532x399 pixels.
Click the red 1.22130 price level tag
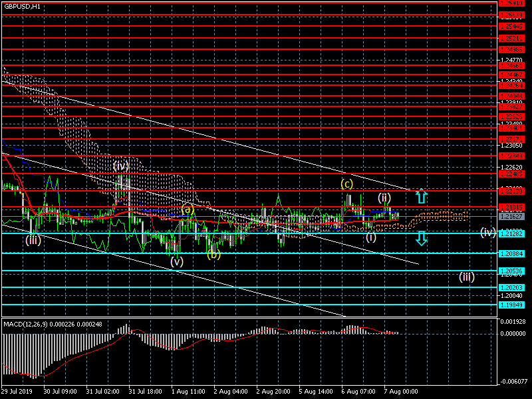click(511, 191)
